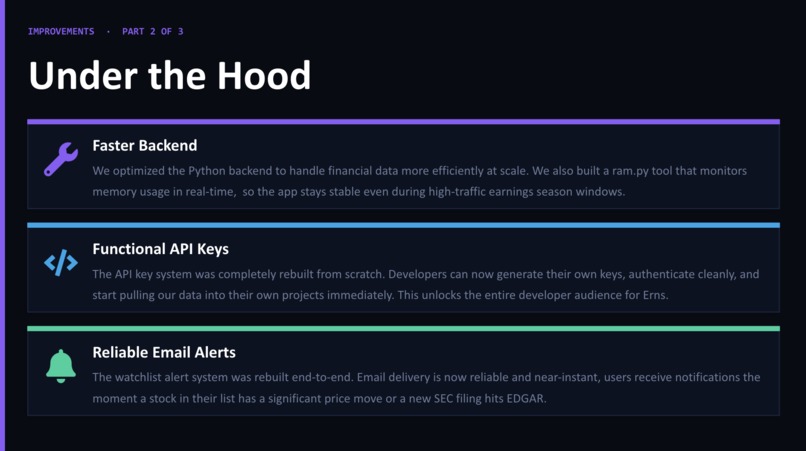Click the PART 2 OF 3 label
Screen dimensions: 806x451
point(153,31)
